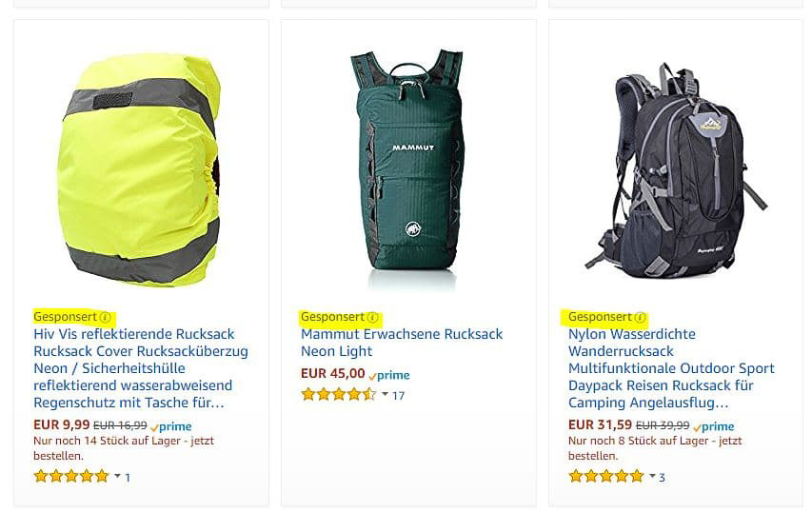This screenshot has width=812, height=512.
Task: Click star rating of Mammut rucksack
Action: pos(339,395)
